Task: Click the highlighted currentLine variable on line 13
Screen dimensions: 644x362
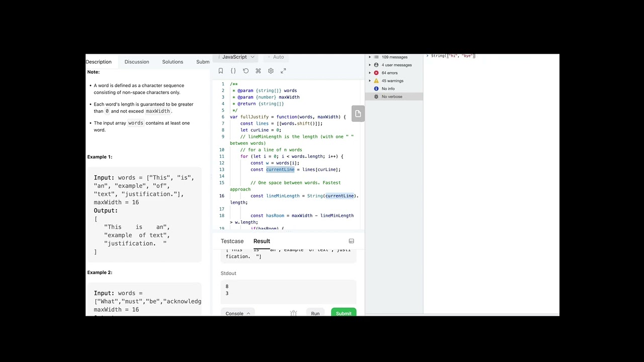Action: coord(280,169)
